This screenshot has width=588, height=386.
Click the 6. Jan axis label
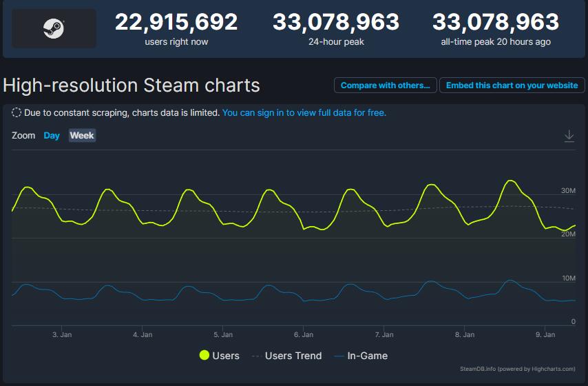click(x=304, y=334)
